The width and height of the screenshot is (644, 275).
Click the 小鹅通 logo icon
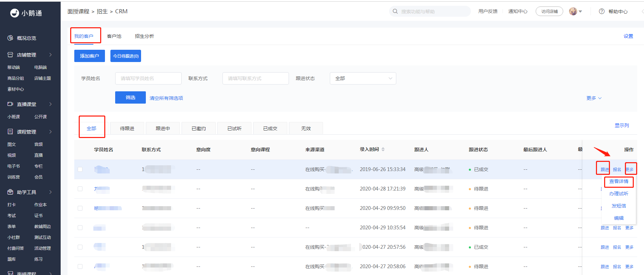pos(15,13)
